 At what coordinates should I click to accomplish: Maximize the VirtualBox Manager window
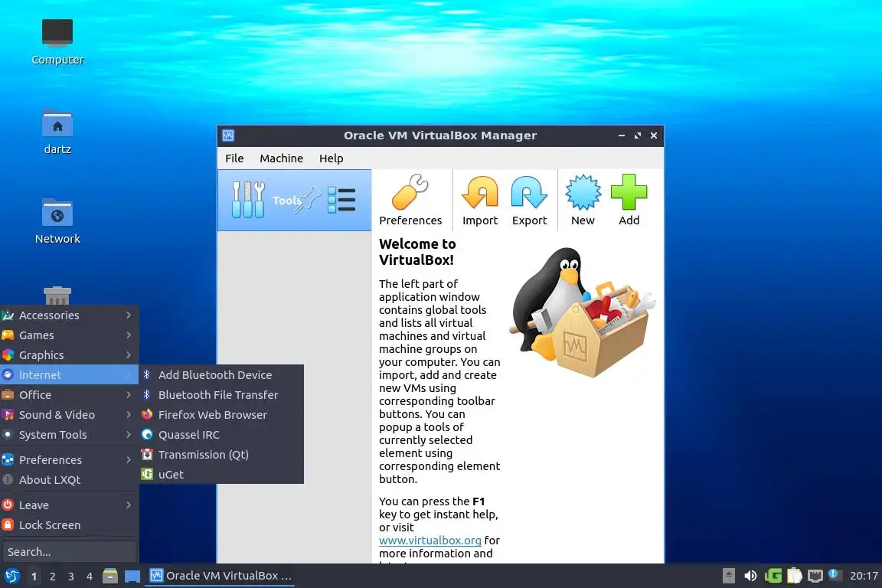pyautogui.click(x=637, y=136)
